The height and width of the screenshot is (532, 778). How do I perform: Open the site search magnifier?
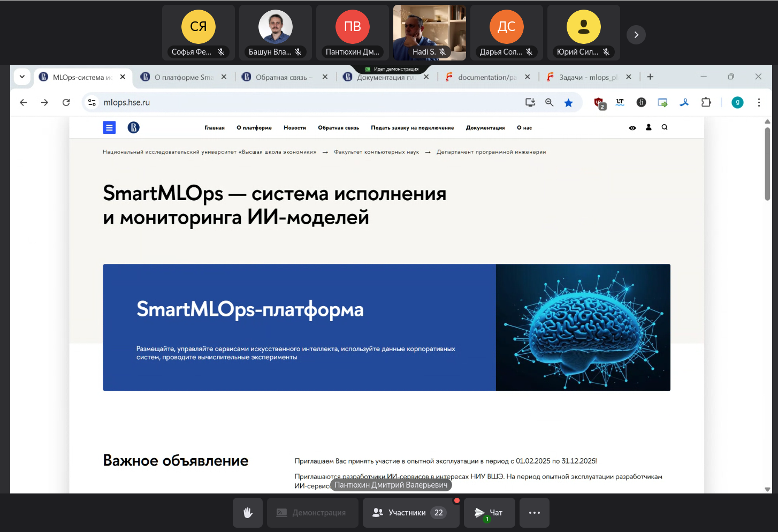tap(665, 127)
